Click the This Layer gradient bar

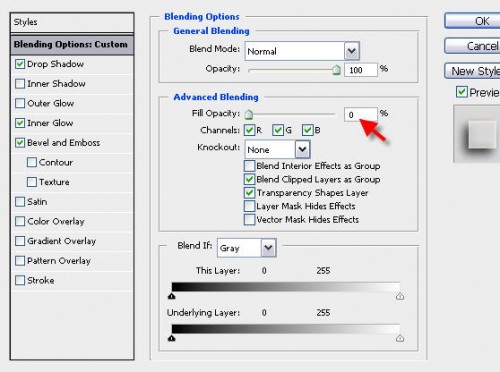tap(286, 287)
